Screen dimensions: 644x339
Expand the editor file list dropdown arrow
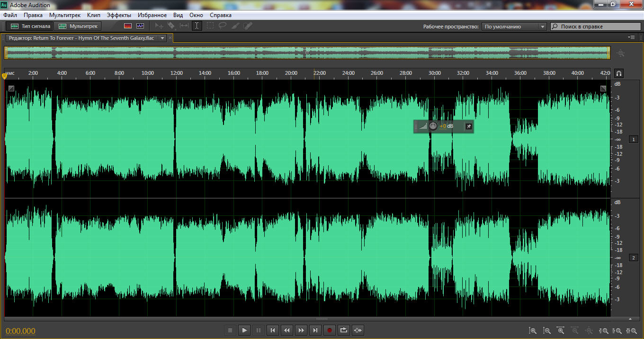(x=162, y=38)
